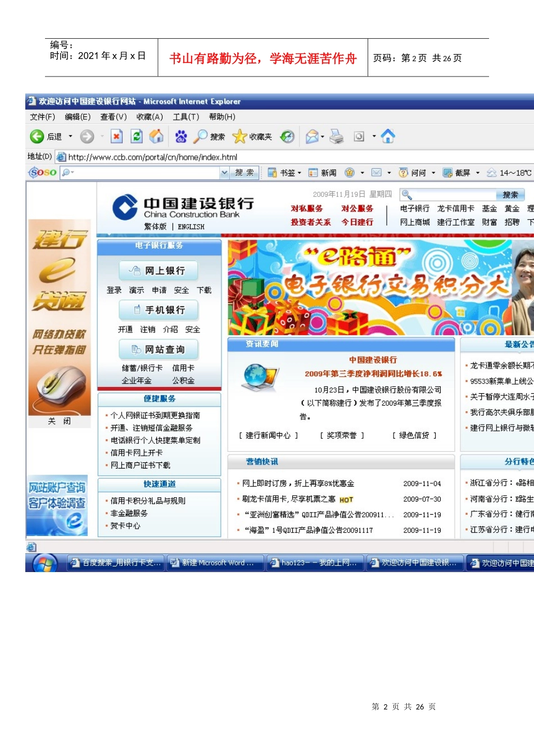Open 网站账户查询 客户体验调查 banner
This screenshot has height=756, width=534.
point(57,506)
